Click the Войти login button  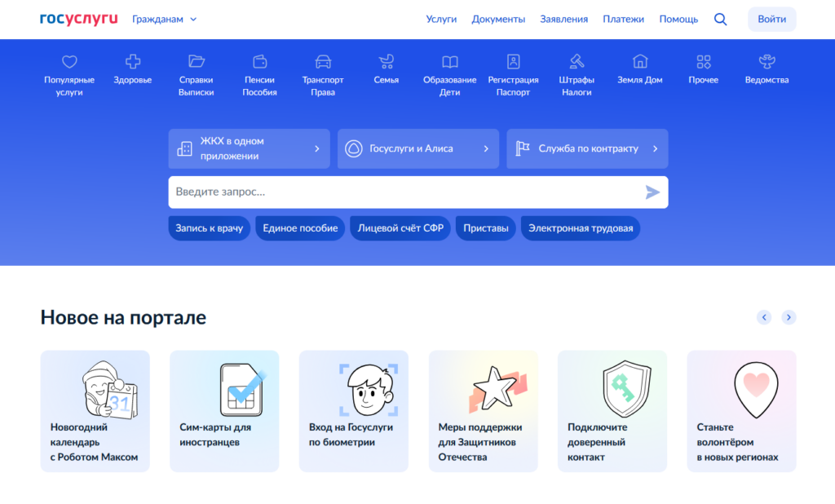click(x=771, y=20)
